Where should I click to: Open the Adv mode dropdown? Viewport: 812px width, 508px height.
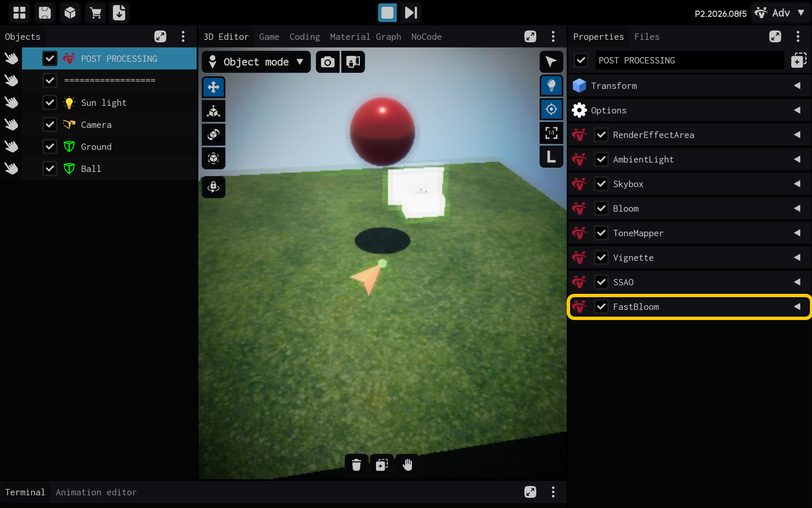tap(780, 13)
